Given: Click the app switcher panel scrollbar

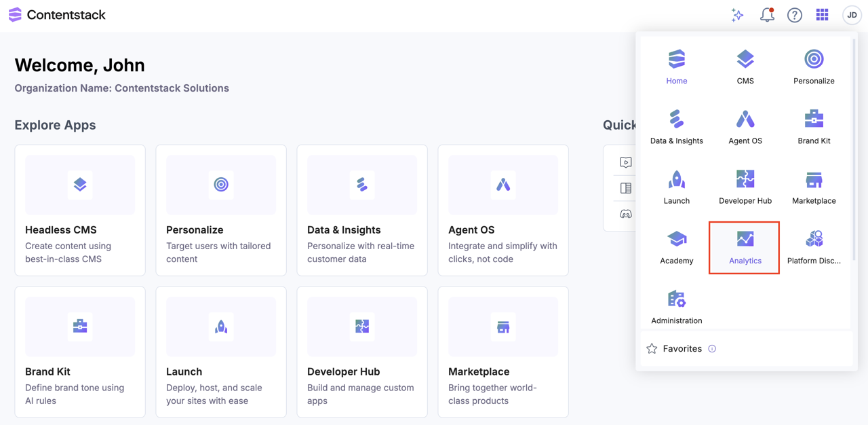Looking at the screenshot, I should 854,149.
